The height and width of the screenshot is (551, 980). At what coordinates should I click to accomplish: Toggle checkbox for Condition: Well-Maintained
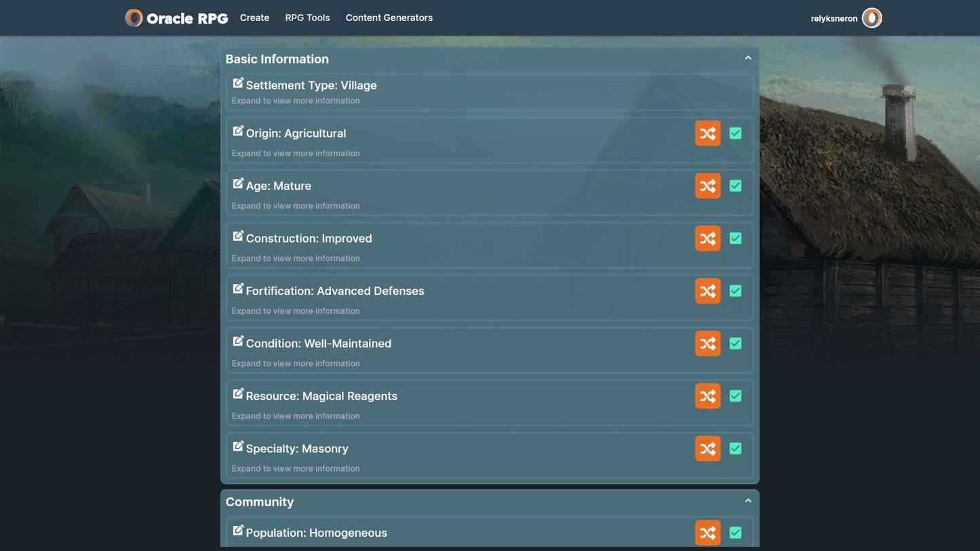735,344
